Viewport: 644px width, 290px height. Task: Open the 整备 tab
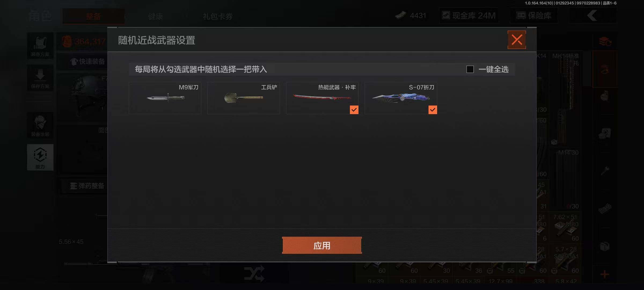click(93, 16)
